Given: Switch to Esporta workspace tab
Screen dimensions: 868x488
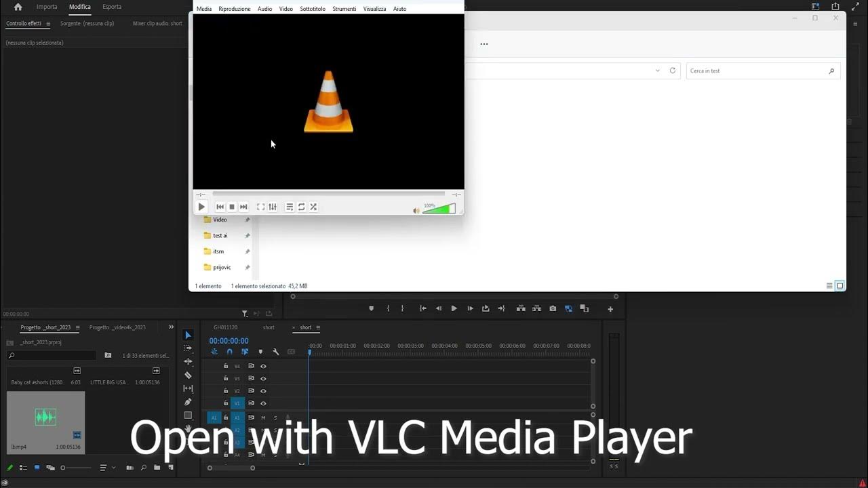Looking at the screenshot, I should point(112,7).
